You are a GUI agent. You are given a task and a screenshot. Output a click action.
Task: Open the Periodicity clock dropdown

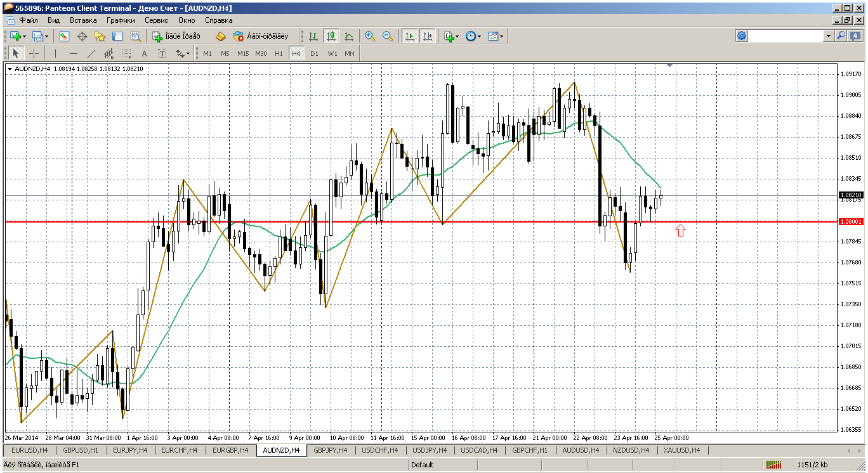coord(473,36)
